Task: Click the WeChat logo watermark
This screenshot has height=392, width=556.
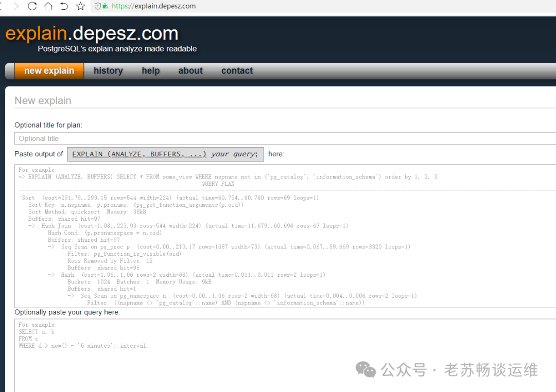Action: (366, 370)
